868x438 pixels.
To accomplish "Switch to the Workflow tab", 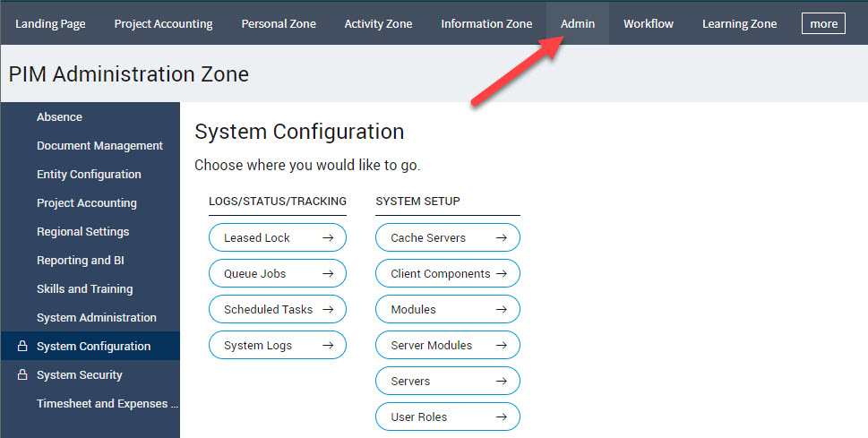I will (x=649, y=23).
